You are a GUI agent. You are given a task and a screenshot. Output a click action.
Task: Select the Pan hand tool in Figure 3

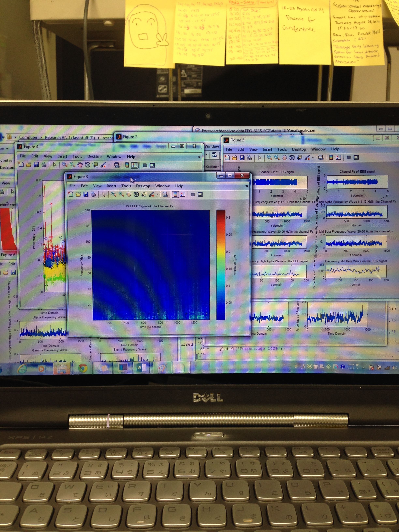[x=129, y=194]
